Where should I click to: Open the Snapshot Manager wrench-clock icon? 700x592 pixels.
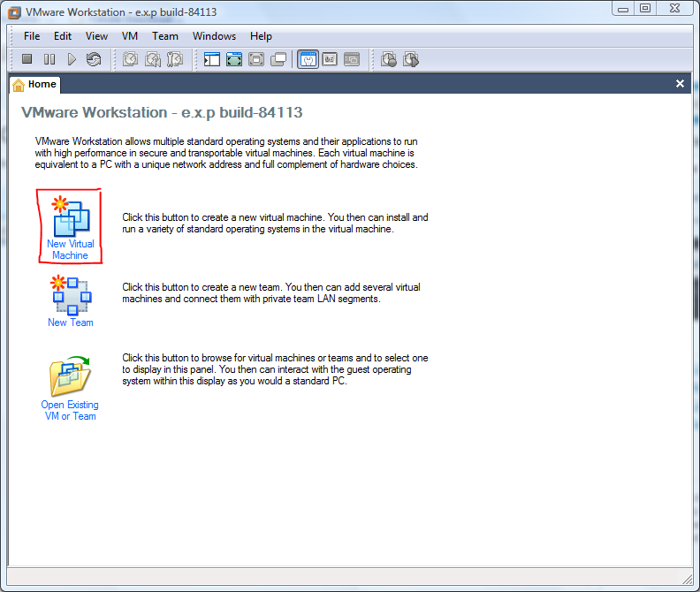point(174,59)
